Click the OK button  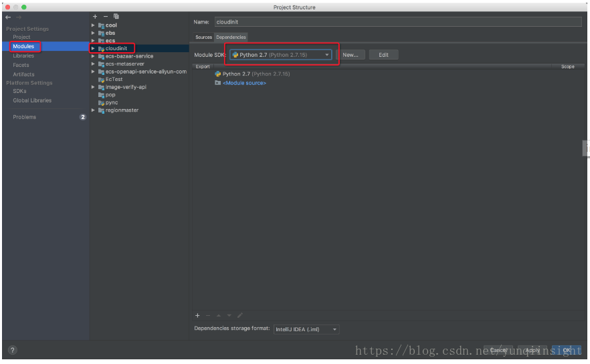pyautogui.click(x=567, y=351)
